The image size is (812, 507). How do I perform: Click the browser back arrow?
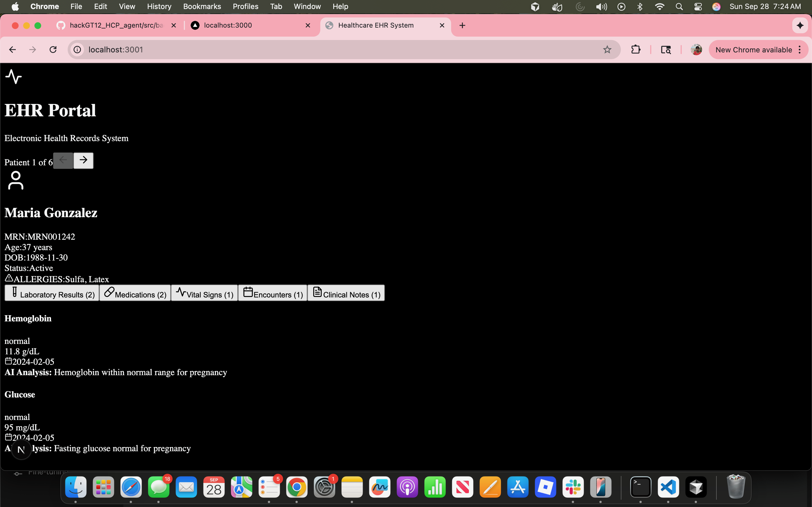coord(12,50)
